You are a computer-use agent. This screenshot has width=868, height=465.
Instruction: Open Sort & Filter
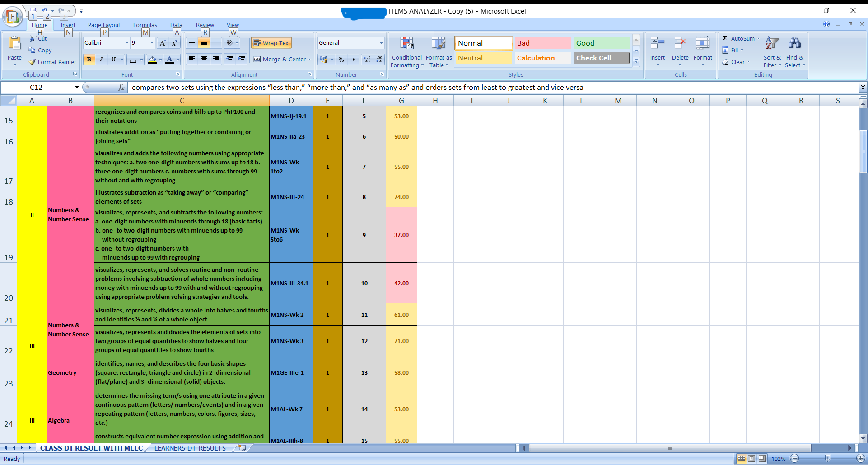pos(772,52)
